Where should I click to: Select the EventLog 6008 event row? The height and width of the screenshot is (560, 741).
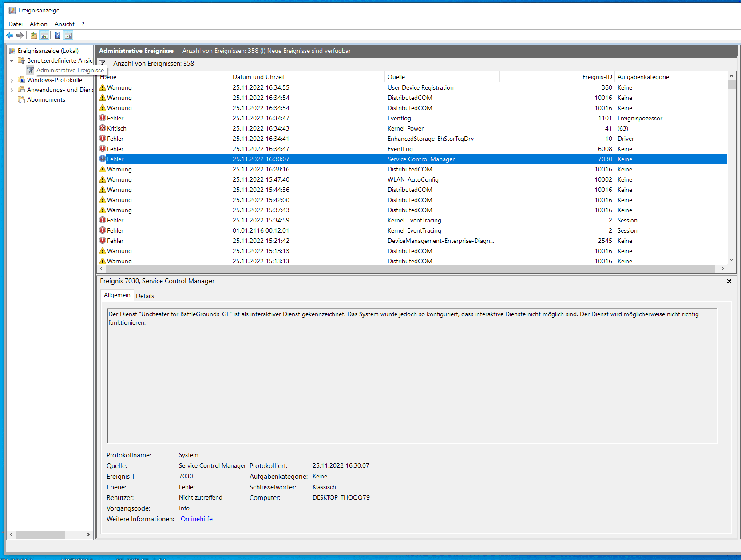click(412, 149)
